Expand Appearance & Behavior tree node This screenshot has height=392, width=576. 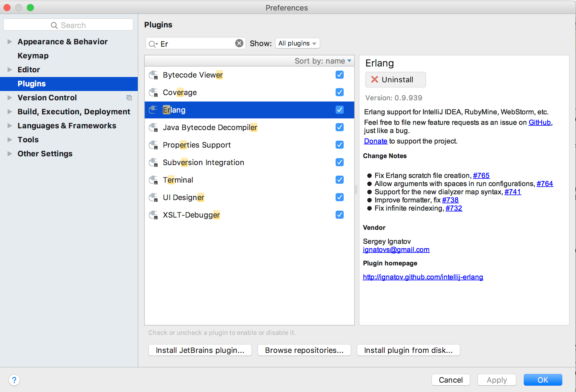(10, 42)
